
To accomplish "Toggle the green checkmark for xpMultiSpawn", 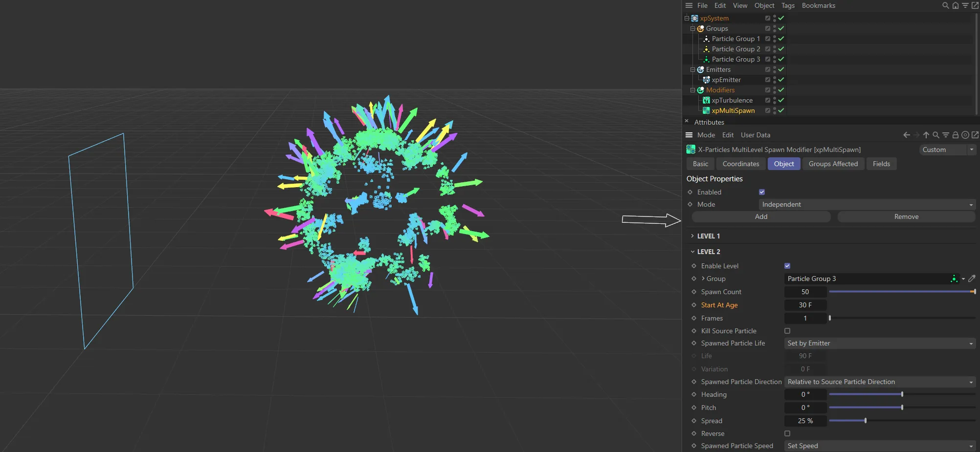I will [x=781, y=110].
